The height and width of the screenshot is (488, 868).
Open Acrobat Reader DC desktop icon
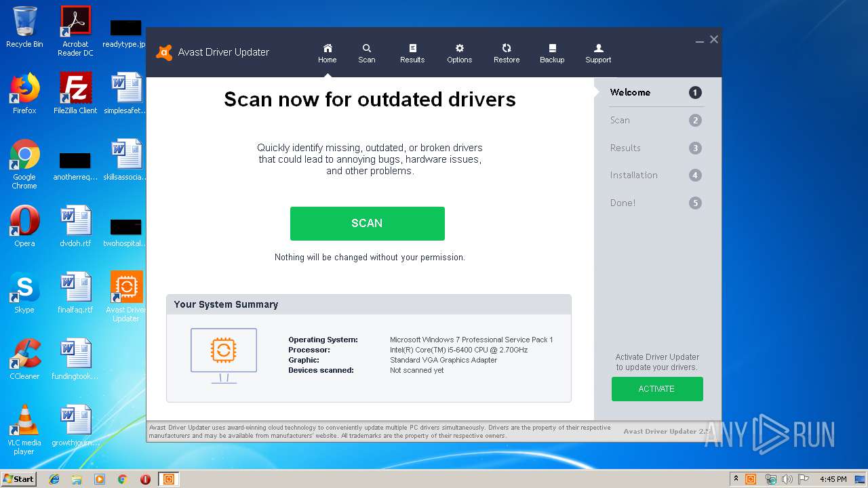click(75, 31)
